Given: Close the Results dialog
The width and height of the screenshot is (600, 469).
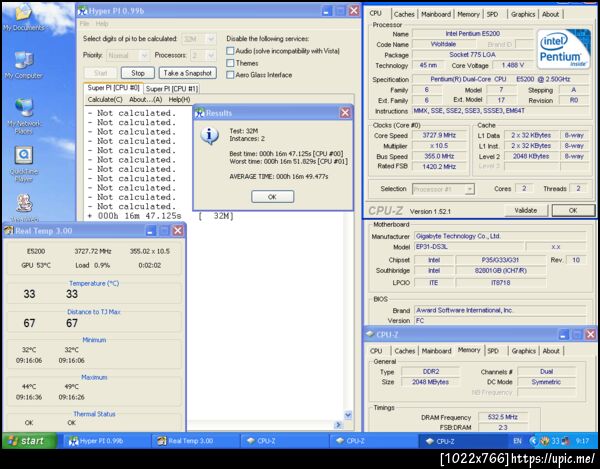Looking at the screenshot, I should (345, 112).
